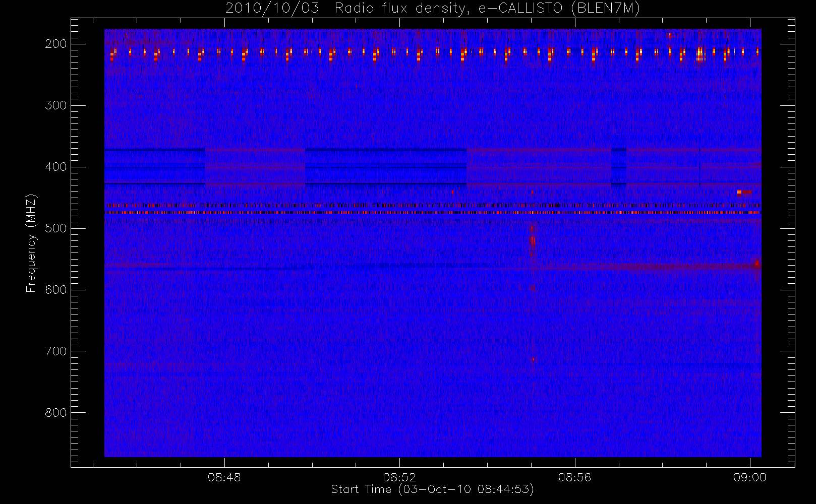Select the 400 frequency tick label
The image size is (816, 504).
pos(56,167)
